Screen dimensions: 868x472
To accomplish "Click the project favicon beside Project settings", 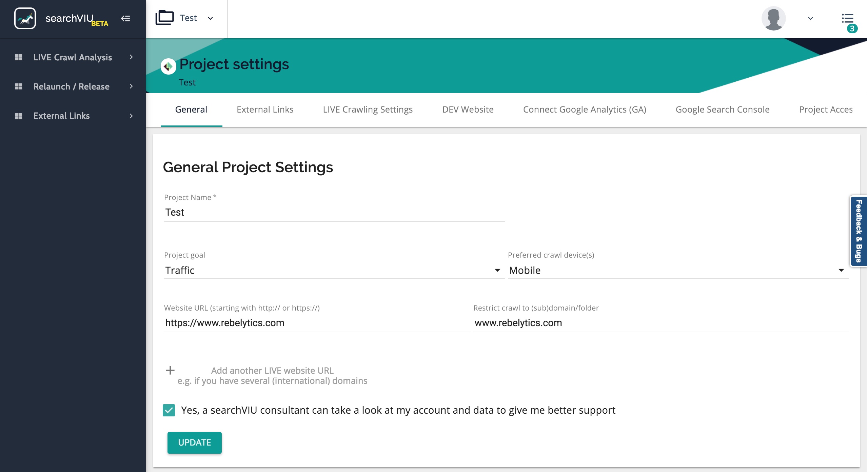I will [x=168, y=66].
